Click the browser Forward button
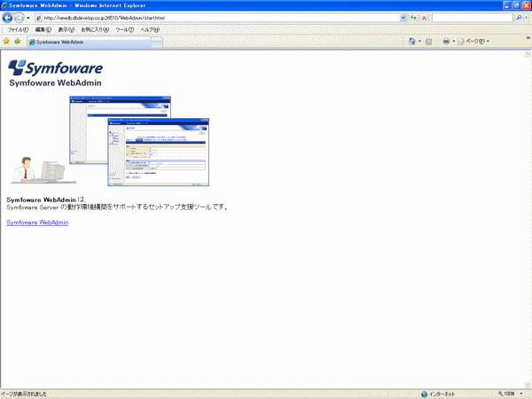Viewport: 532px width, 399px height. 20,18
